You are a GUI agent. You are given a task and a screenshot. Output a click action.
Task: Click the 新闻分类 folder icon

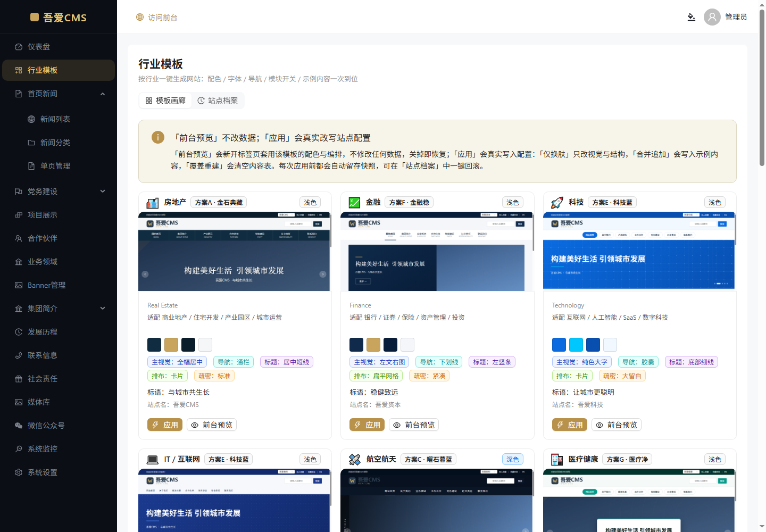click(x=31, y=143)
